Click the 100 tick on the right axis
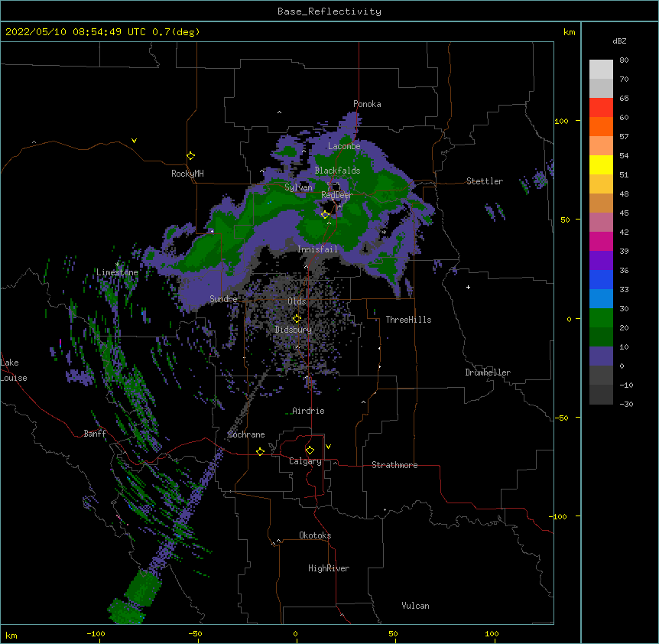This screenshot has width=659, height=644. pyautogui.click(x=561, y=121)
